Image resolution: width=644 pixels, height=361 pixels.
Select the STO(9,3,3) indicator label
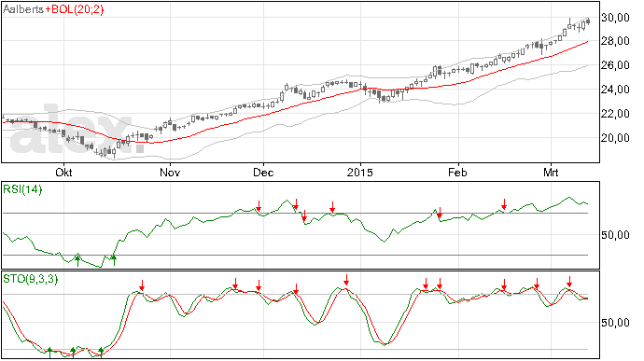(x=31, y=279)
